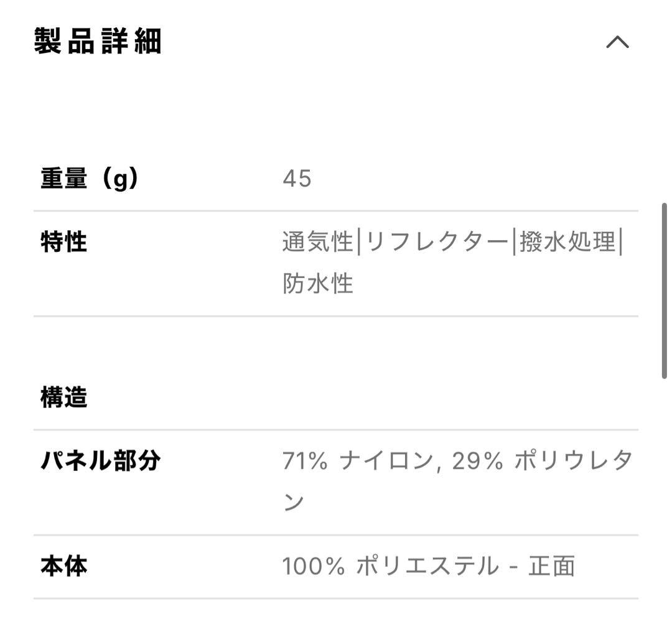Select the 特性 row label
The height and width of the screenshot is (632, 672).
(x=63, y=242)
